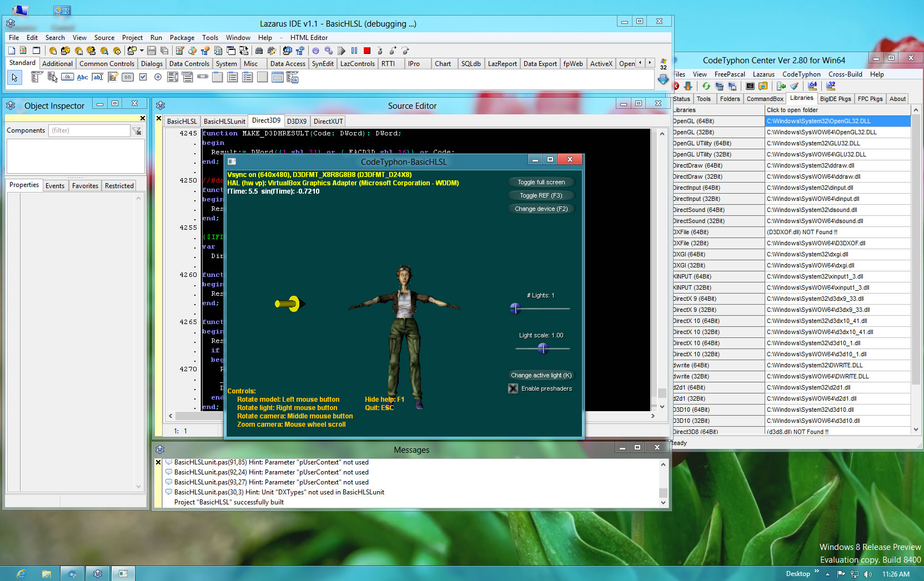This screenshot has width=924, height=581.
Task: Click the Source Editor horizontal scroll-left arrow
Action: 171,416
